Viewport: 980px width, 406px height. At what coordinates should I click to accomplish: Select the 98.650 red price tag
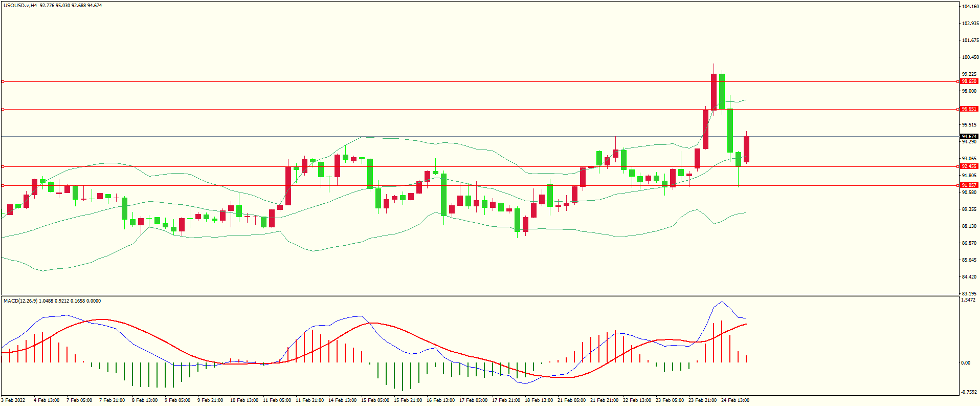(x=969, y=81)
